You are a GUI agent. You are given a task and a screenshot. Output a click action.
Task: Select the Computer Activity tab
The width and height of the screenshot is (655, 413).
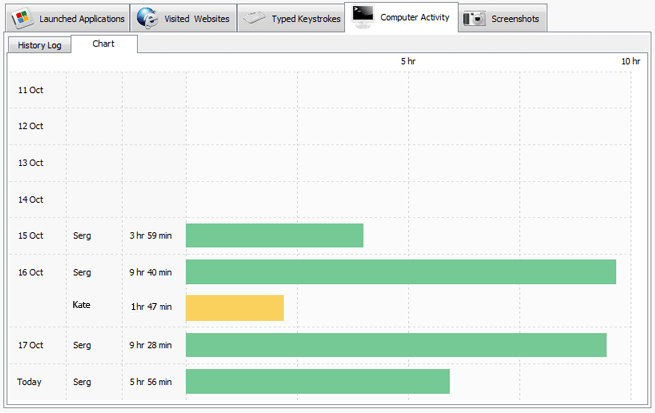pos(401,17)
